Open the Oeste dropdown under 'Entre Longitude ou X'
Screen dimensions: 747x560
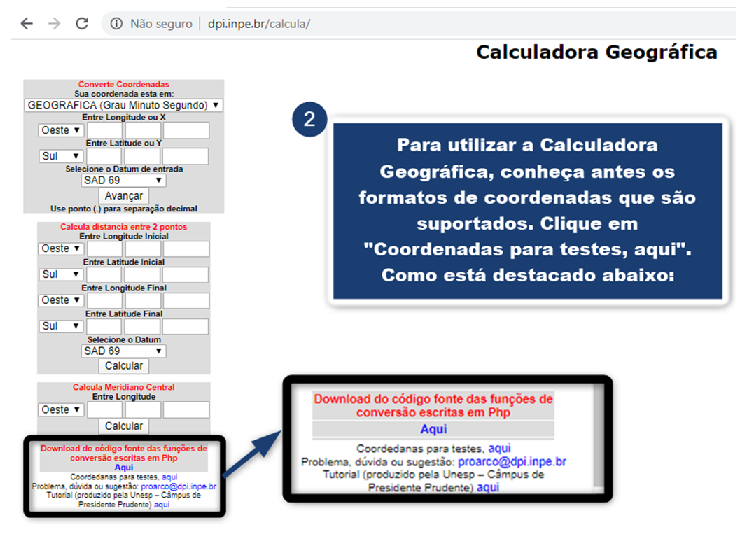pos(61,130)
